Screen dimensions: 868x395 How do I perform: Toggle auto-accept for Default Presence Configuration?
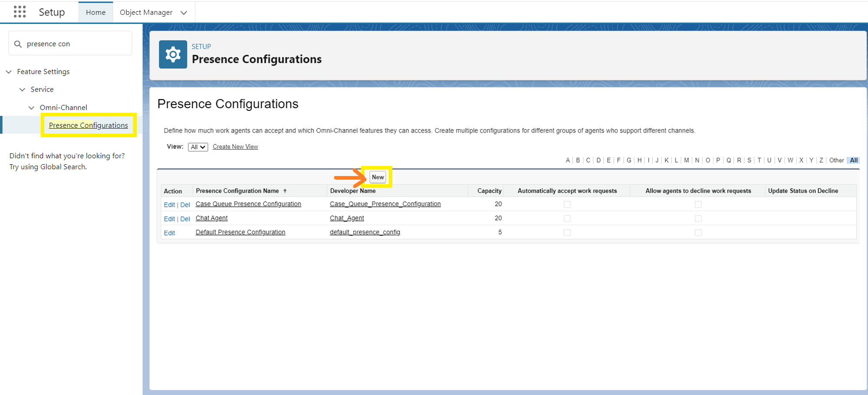coord(567,232)
